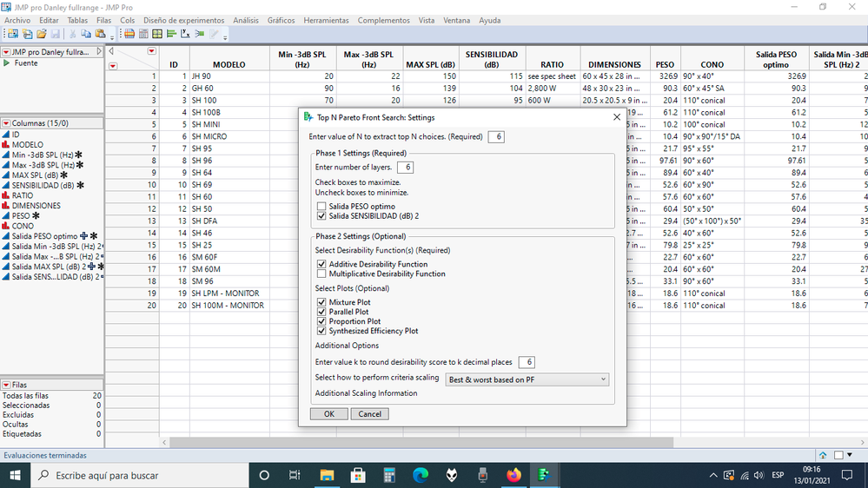This screenshot has height=488, width=868.
Task: Open the Columnas panel red triangle menu
Action: coord(6,123)
